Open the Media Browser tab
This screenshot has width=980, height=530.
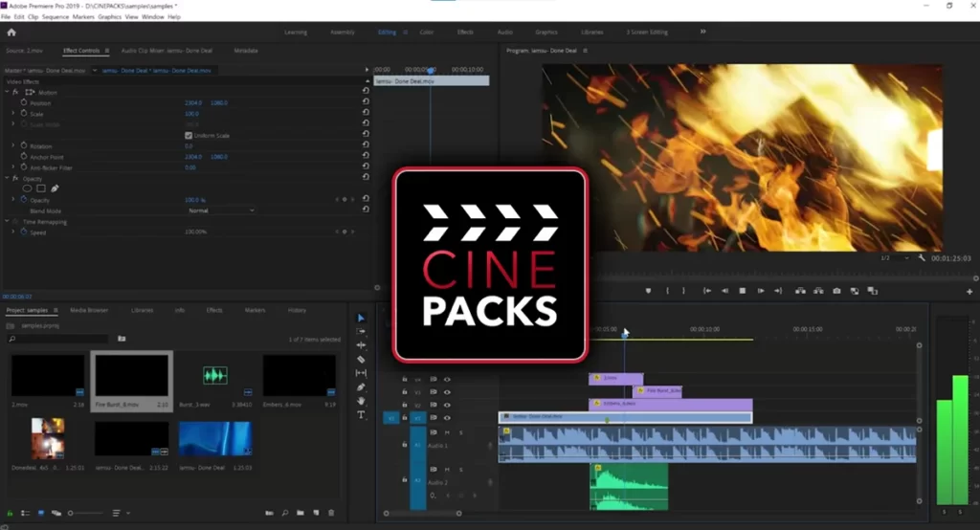[89, 310]
